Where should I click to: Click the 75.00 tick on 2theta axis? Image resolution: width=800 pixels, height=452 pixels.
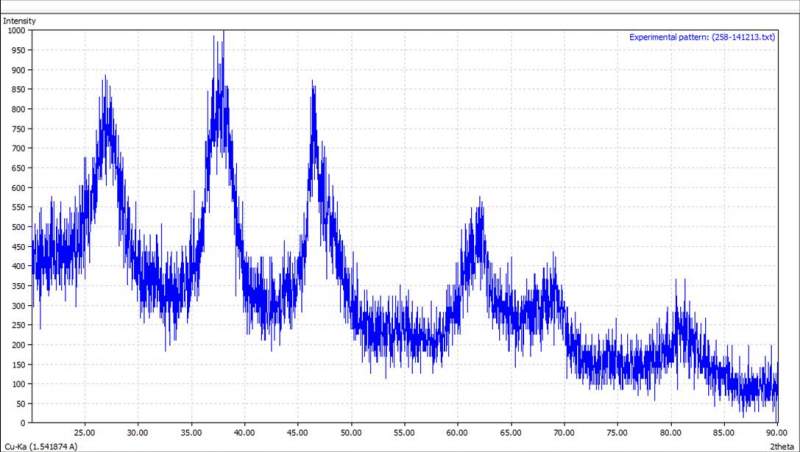click(x=617, y=433)
